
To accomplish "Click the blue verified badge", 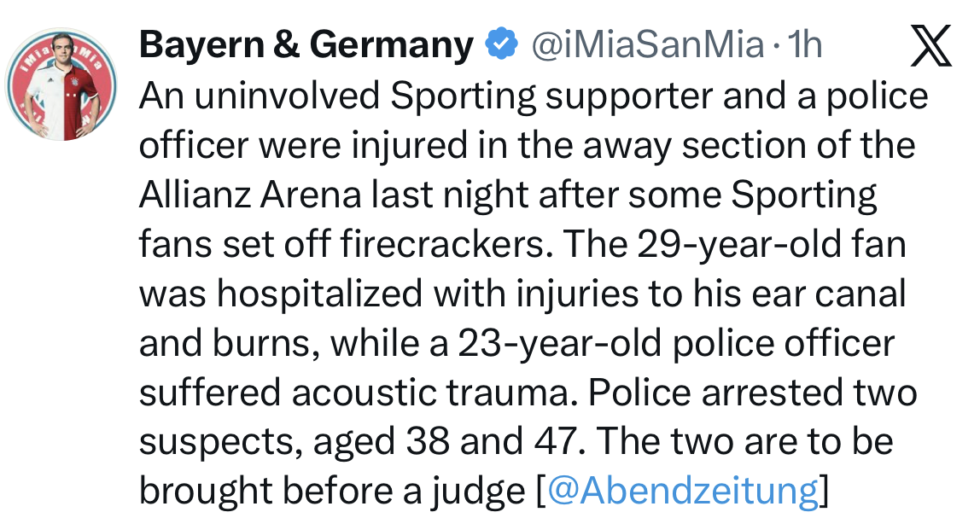I will tap(501, 45).
